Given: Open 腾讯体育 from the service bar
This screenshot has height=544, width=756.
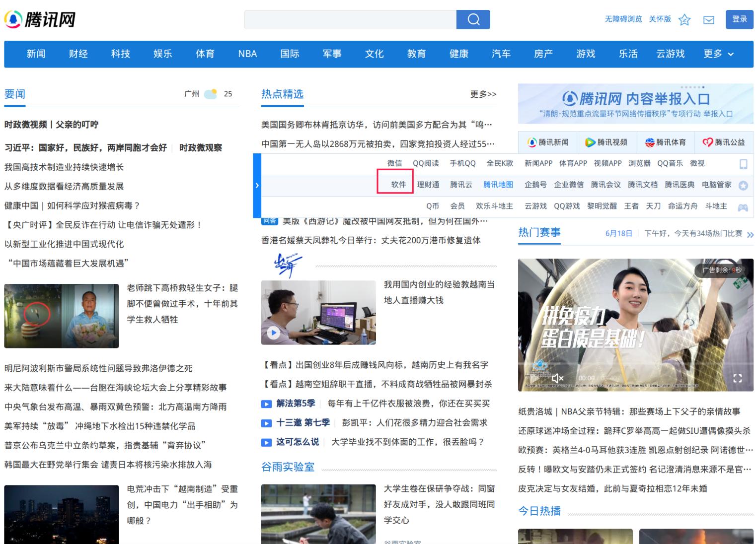Looking at the screenshot, I should click(x=665, y=142).
